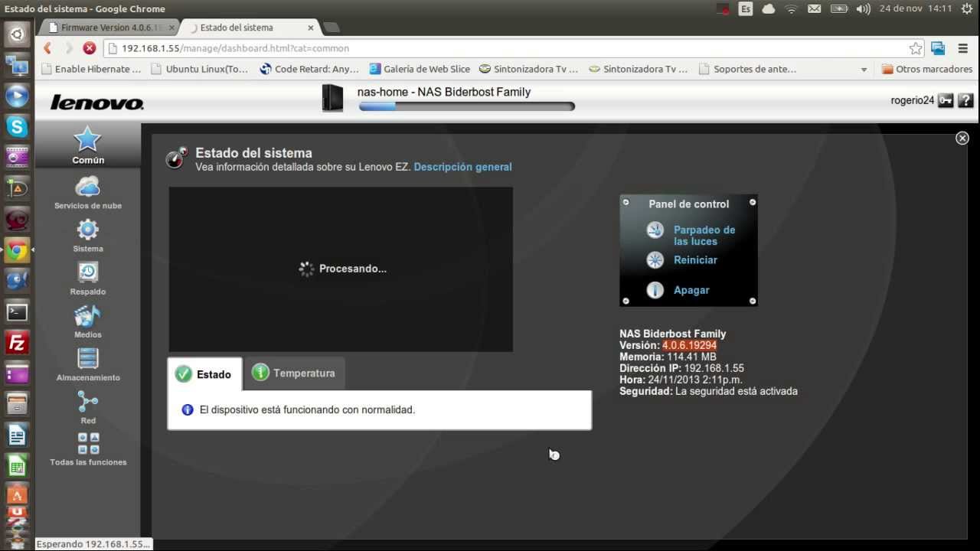Click the Dirección IP 192.168.1.55 text
Screen dimensions: 980x551
(681, 368)
